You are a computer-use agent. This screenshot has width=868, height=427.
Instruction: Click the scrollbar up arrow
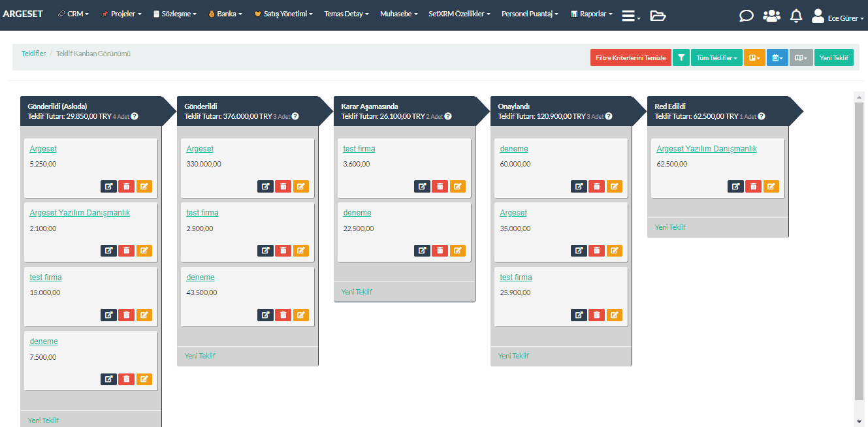point(860,97)
